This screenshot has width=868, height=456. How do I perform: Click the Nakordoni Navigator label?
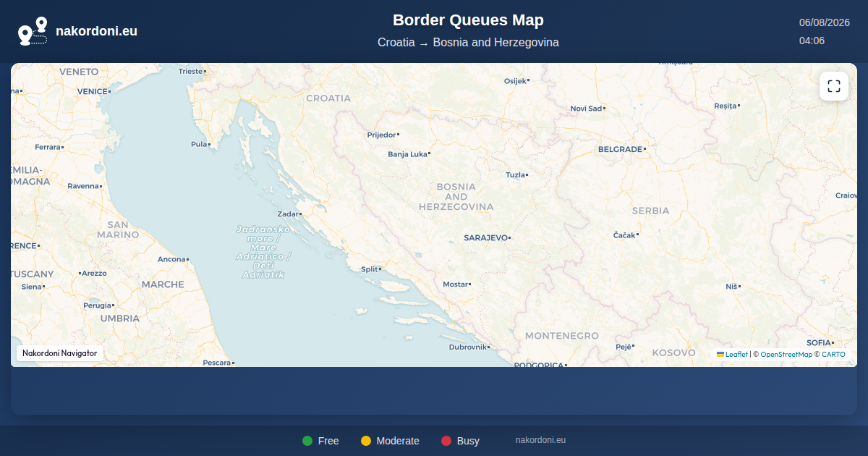point(60,353)
